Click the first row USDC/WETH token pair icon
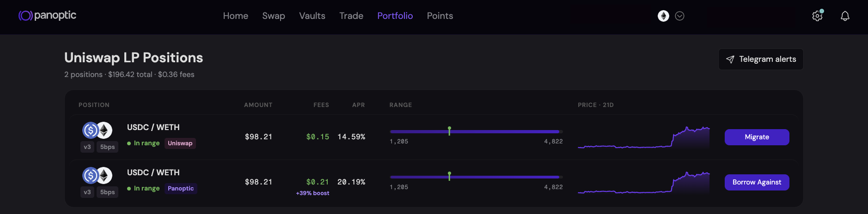This screenshot has height=214, width=868. 97,131
